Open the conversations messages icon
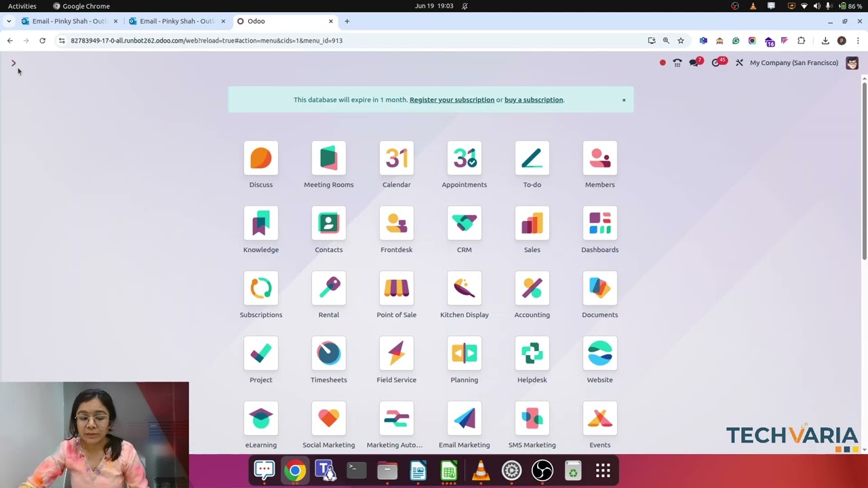Screen dimensions: 868x488 pos(695,62)
